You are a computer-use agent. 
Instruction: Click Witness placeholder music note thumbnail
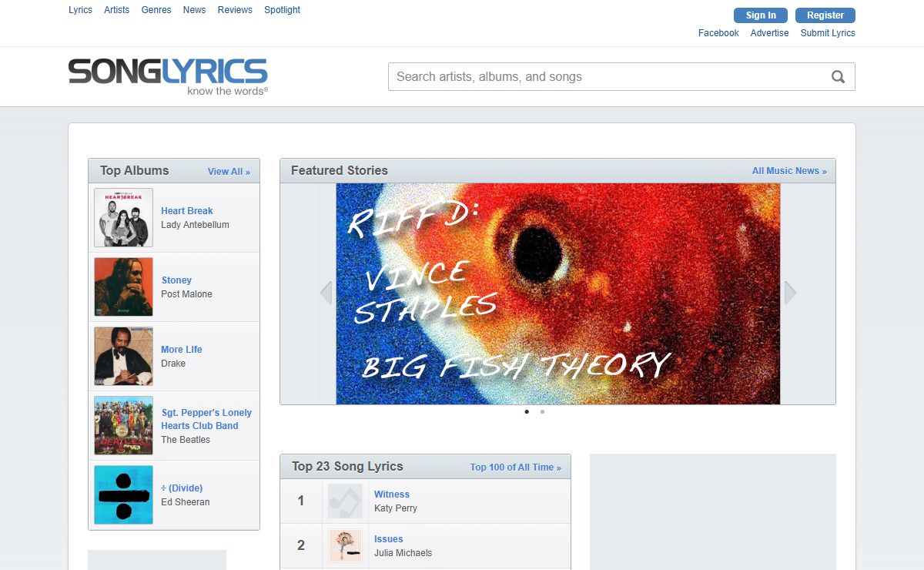tap(345, 501)
